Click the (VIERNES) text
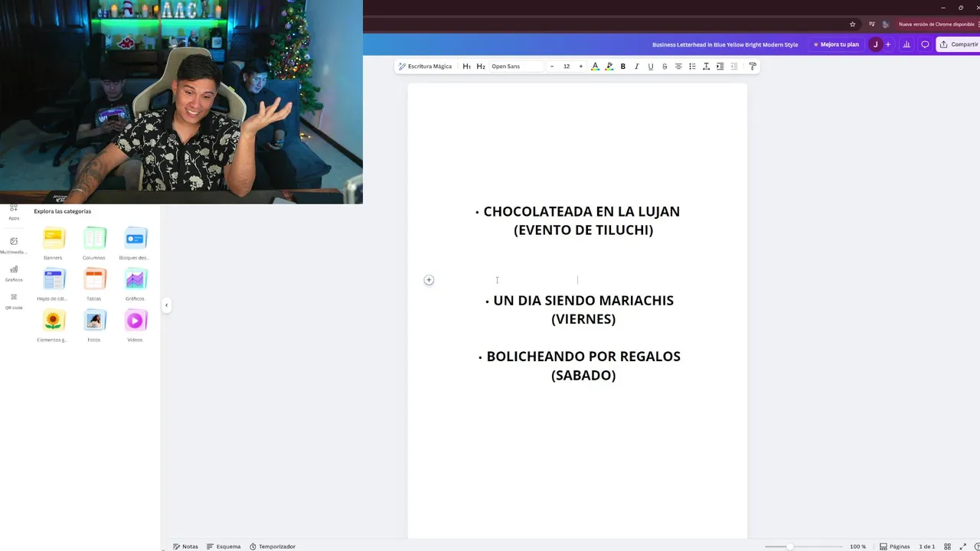Viewport: 980px width, 551px height. point(583,319)
